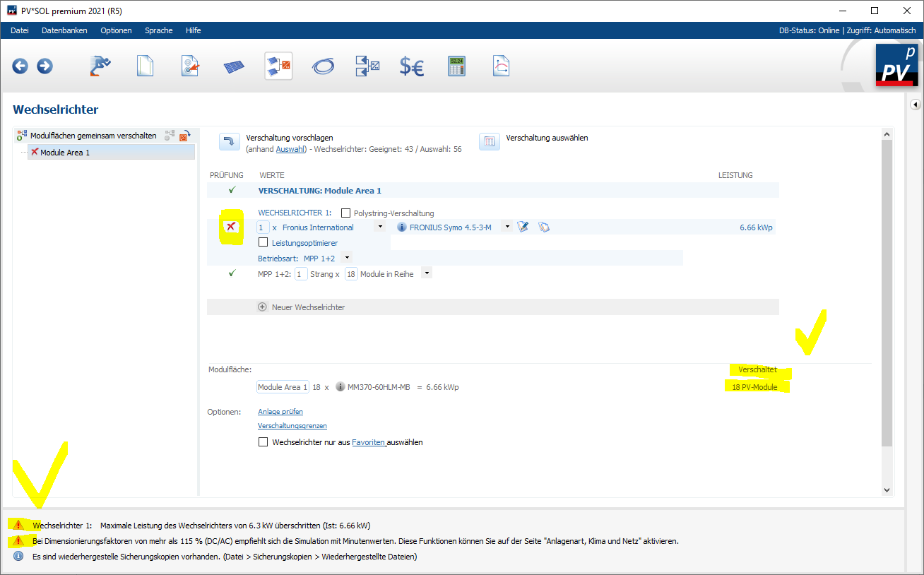Click the add module area group icon
924x575 pixels.
[x=22, y=136]
